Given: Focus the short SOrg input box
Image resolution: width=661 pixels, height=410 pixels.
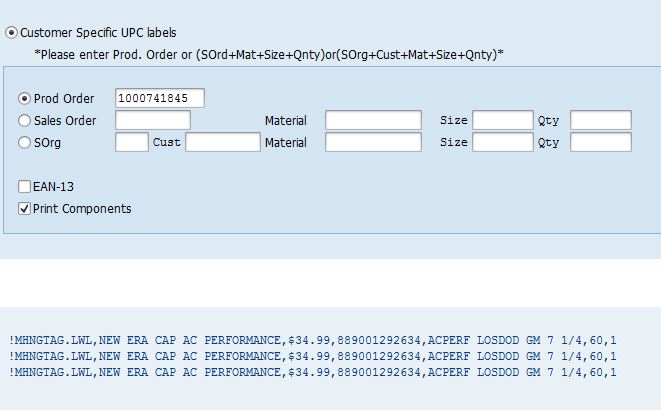Looking at the screenshot, I should pos(132,142).
